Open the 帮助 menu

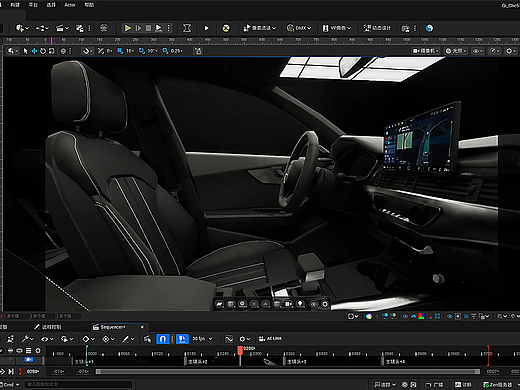coord(89,5)
